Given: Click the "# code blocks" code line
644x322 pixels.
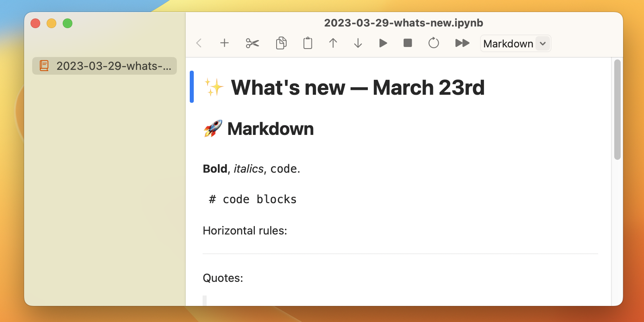Looking at the screenshot, I should click(x=253, y=199).
